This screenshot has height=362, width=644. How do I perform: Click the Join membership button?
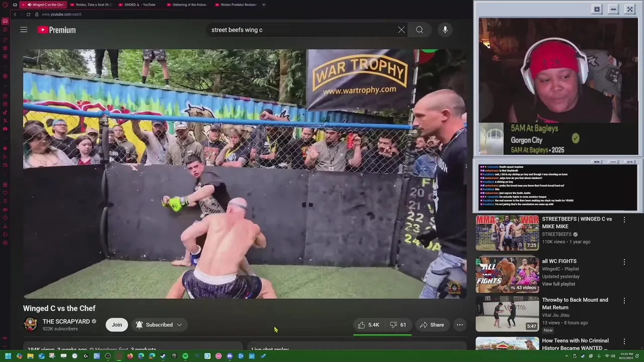[x=117, y=325]
